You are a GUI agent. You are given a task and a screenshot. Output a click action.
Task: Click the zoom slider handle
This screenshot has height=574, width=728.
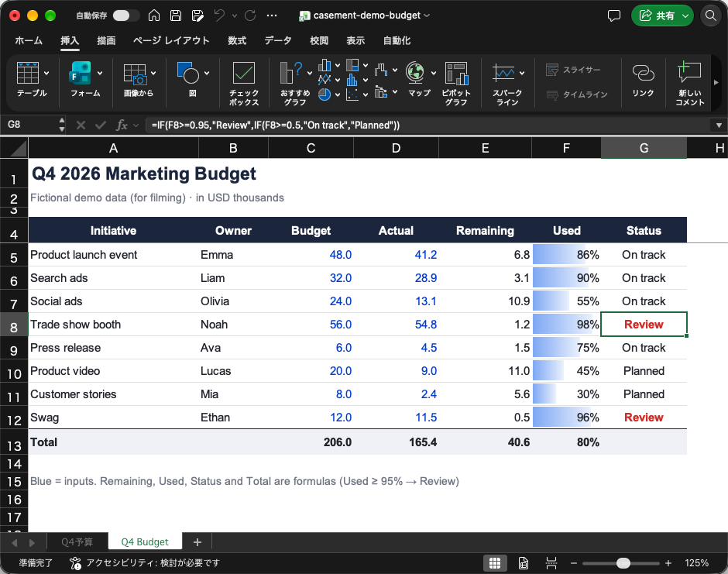point(623,563)
